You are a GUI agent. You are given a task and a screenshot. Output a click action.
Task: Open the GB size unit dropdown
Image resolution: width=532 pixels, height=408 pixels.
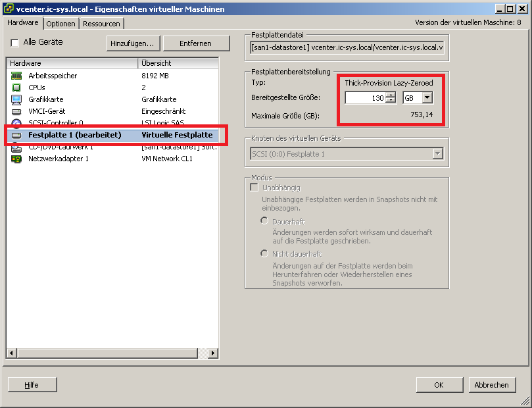(x=427, y=97)
